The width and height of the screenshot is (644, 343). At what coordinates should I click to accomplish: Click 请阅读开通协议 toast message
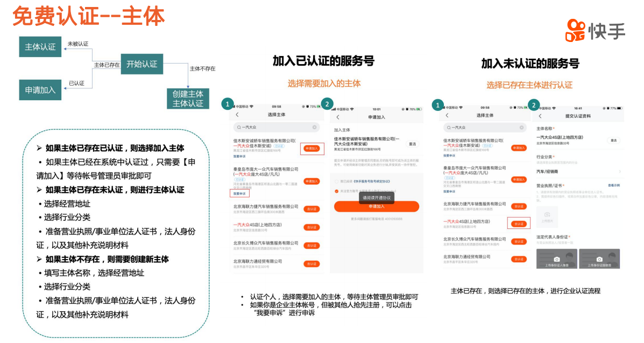[x=376, y=198]
